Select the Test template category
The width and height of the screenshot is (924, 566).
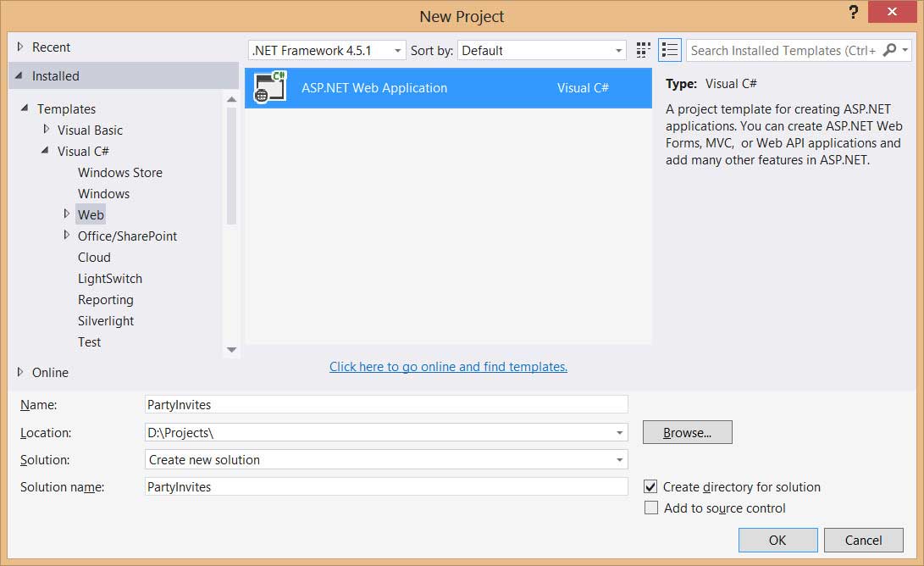click(x=90, y=342)
